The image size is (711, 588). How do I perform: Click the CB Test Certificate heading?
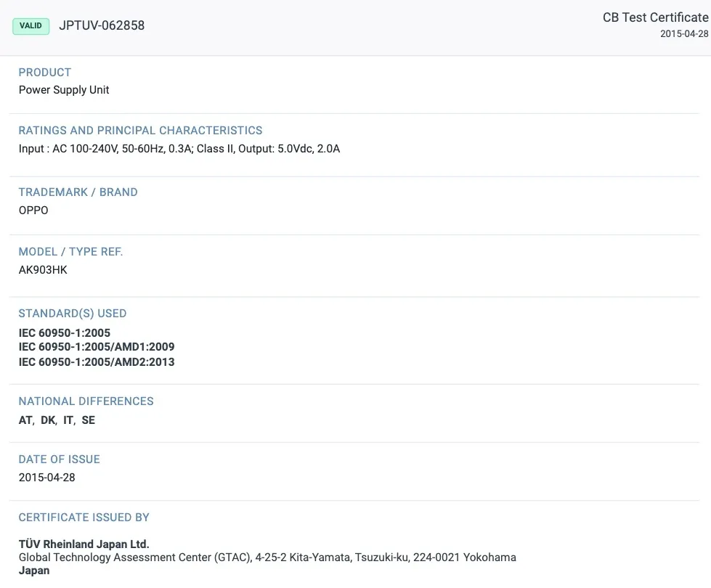pyautogui.click(x=655, y=17)
